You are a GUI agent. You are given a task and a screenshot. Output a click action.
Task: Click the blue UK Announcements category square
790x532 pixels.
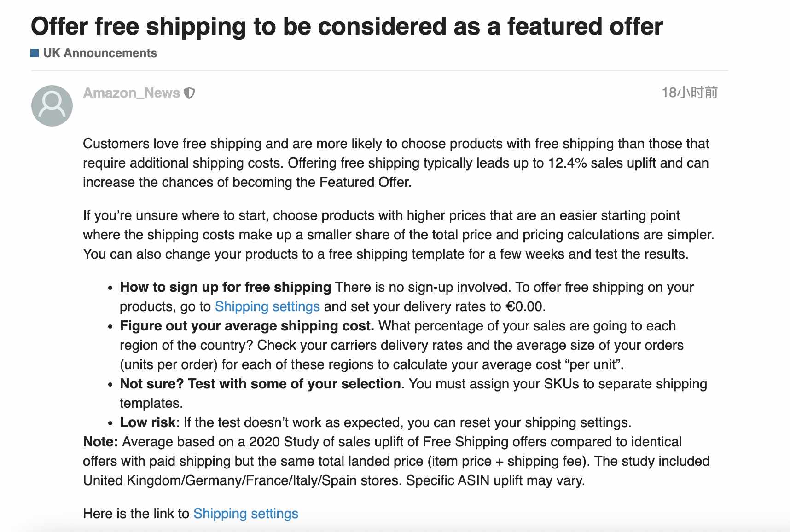35,53
